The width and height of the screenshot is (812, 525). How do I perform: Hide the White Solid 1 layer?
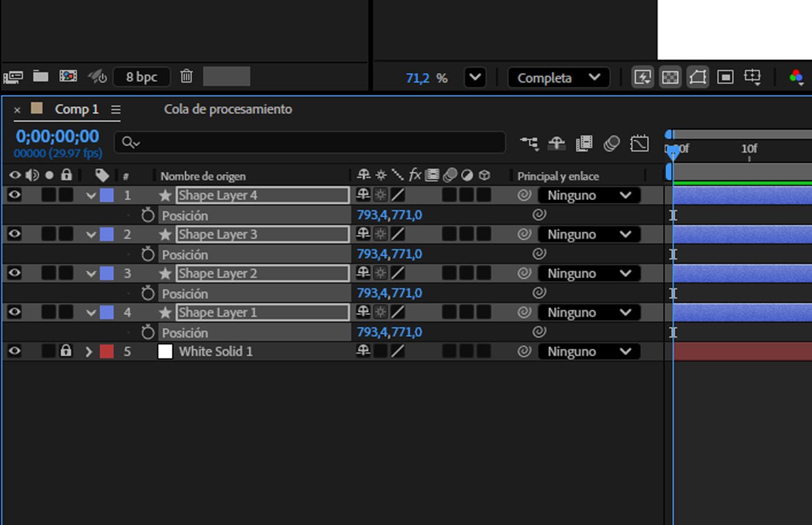tap(14, 351)
